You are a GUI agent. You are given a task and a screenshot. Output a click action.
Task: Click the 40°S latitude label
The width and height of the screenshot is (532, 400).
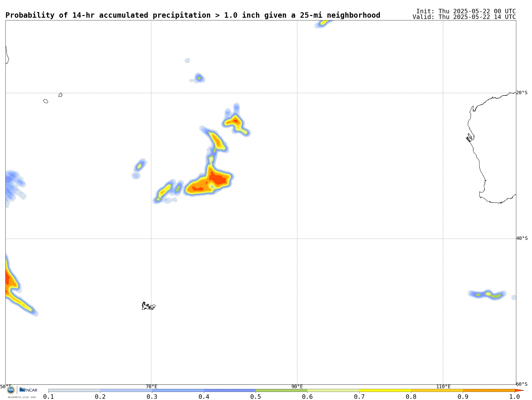pos(522,238)
